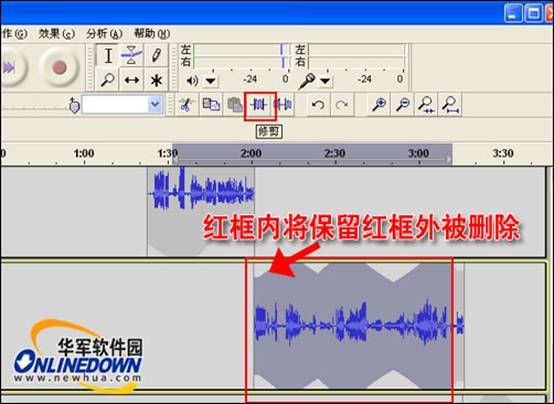The image size is (554, 404).
Task: Select the Selection (I-beam) tool
Action: 108,55
